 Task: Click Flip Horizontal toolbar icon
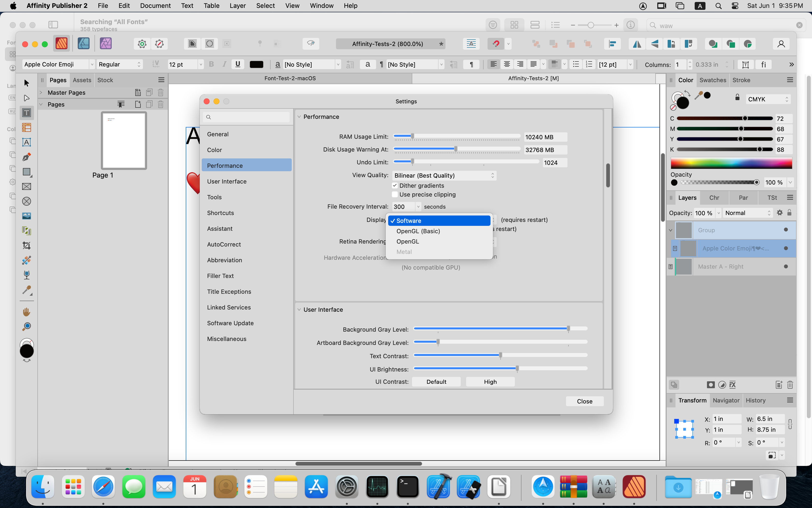(x=637, y=44)
